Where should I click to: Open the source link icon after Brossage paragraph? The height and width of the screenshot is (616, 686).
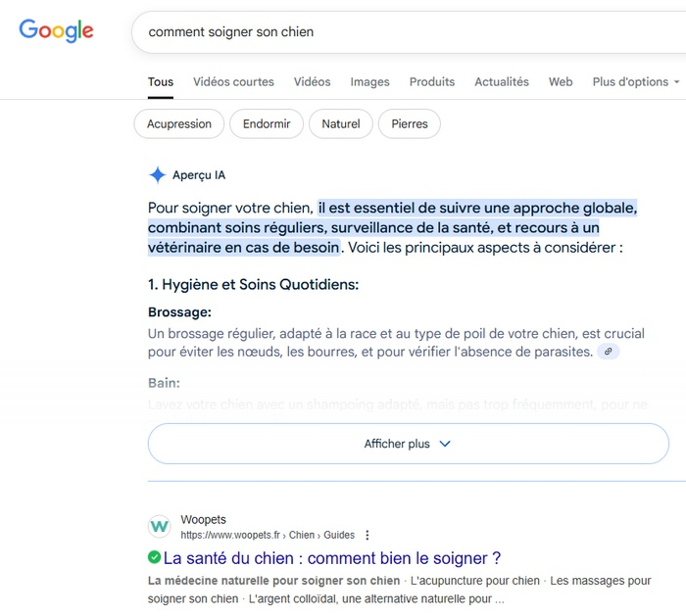click(609, 352)
